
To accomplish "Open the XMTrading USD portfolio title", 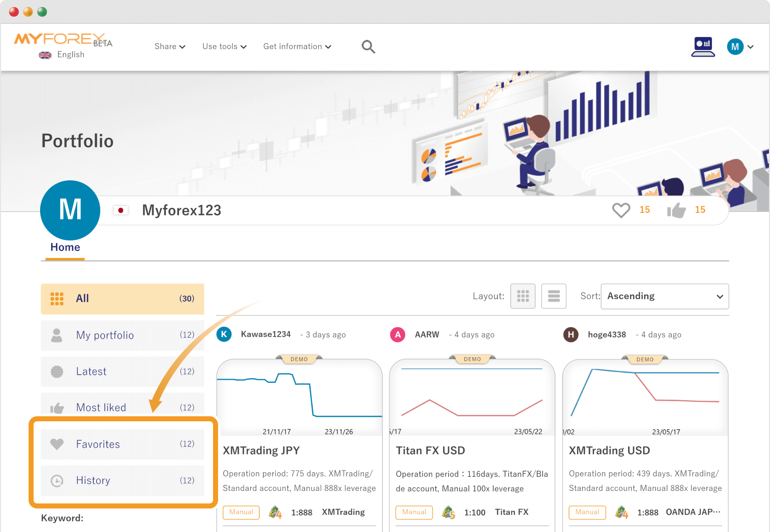I will [610, 451].
